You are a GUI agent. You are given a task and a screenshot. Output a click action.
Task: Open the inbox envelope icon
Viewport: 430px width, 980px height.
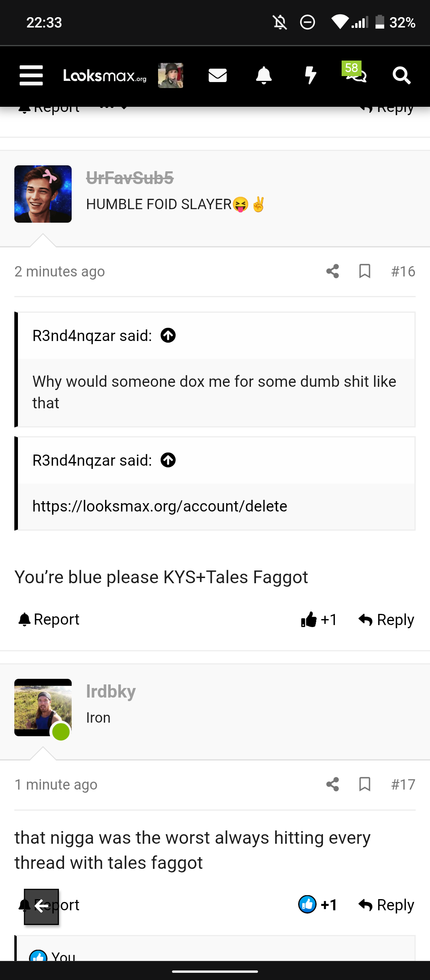(x=217, y=75)
